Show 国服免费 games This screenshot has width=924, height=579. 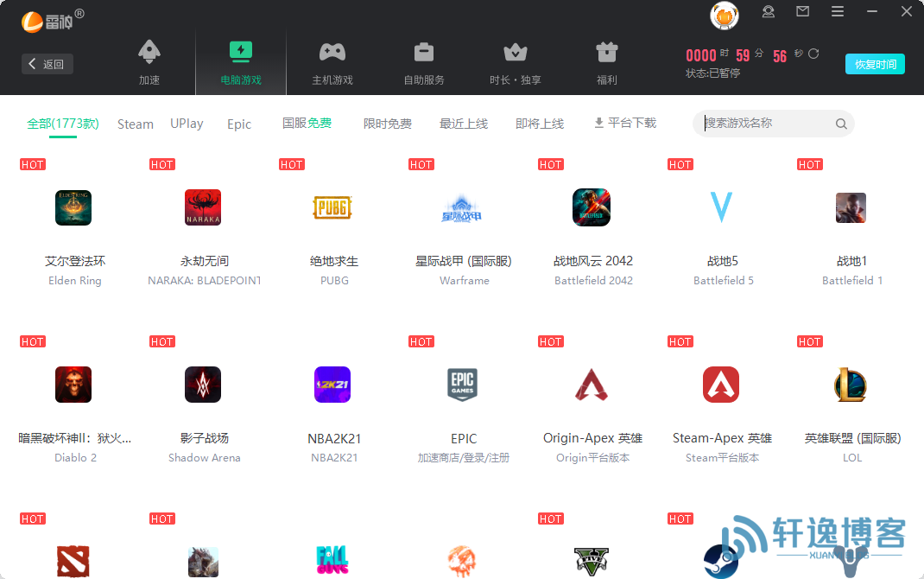tap(307, 124)
